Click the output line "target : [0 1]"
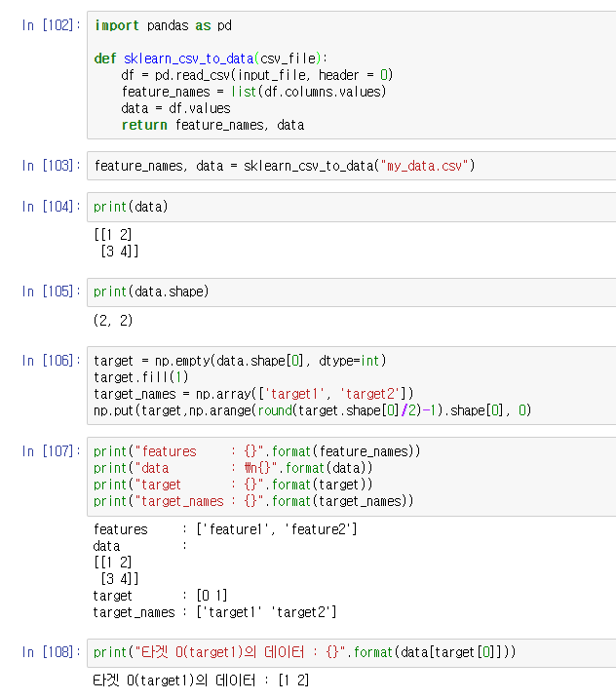This screenshot has height=700, width=616. 160,596
